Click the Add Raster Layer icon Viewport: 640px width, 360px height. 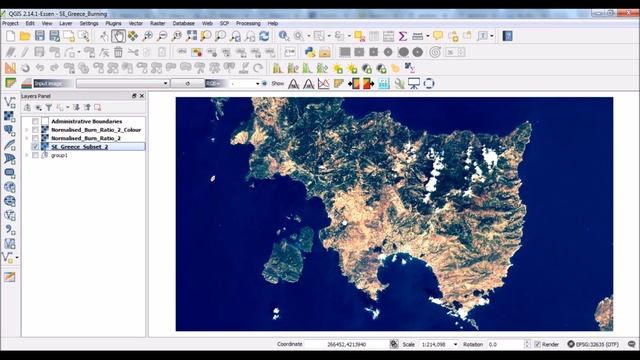[x=10, y=117]
